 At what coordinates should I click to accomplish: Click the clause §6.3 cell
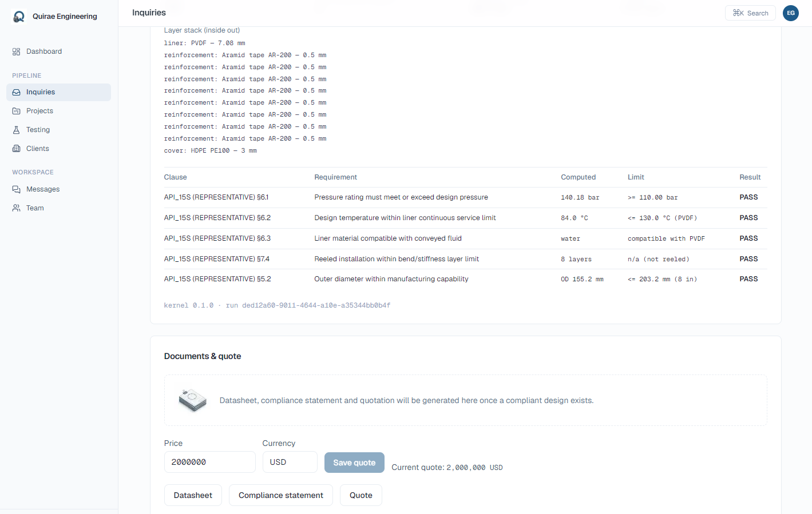tap(217, 238)
